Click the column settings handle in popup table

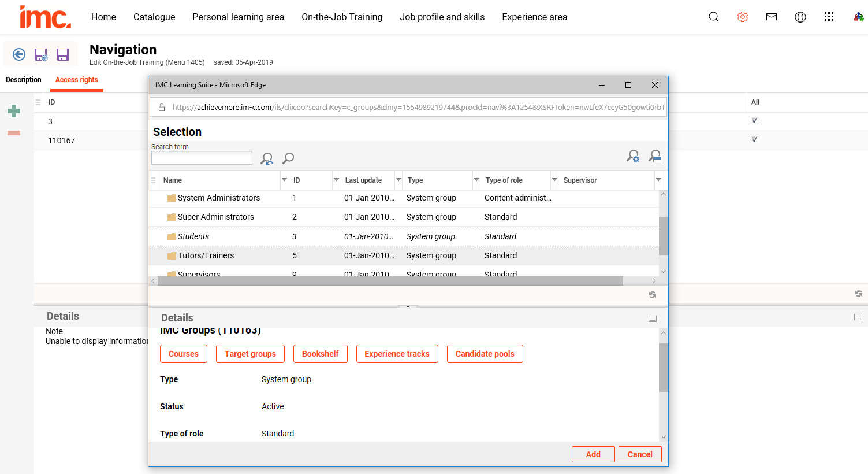point(153,180)
